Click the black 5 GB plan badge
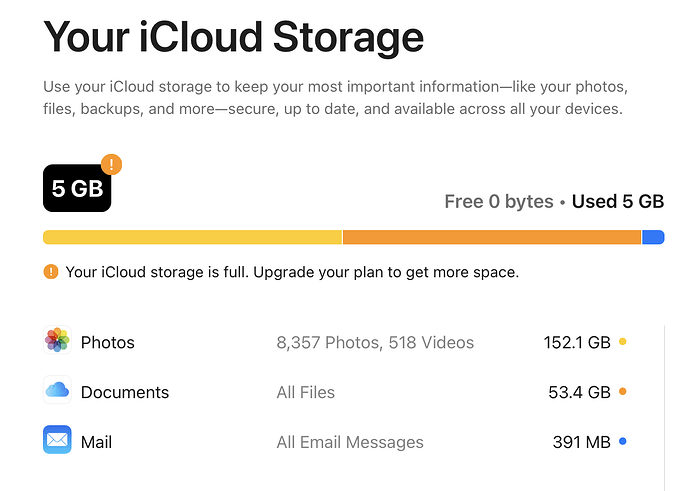This screenshot has height=491, width=690. pos(77,188)
